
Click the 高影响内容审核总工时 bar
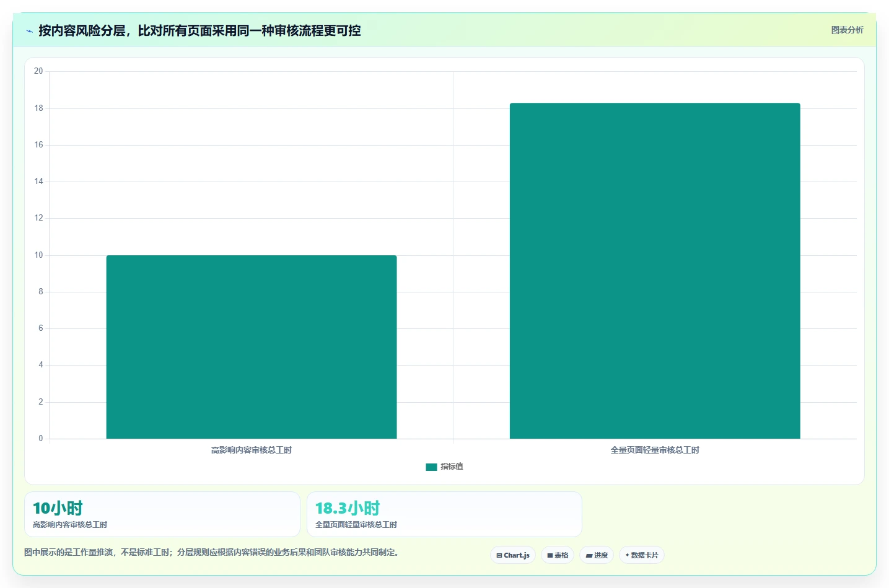click(x=252, y=347)
